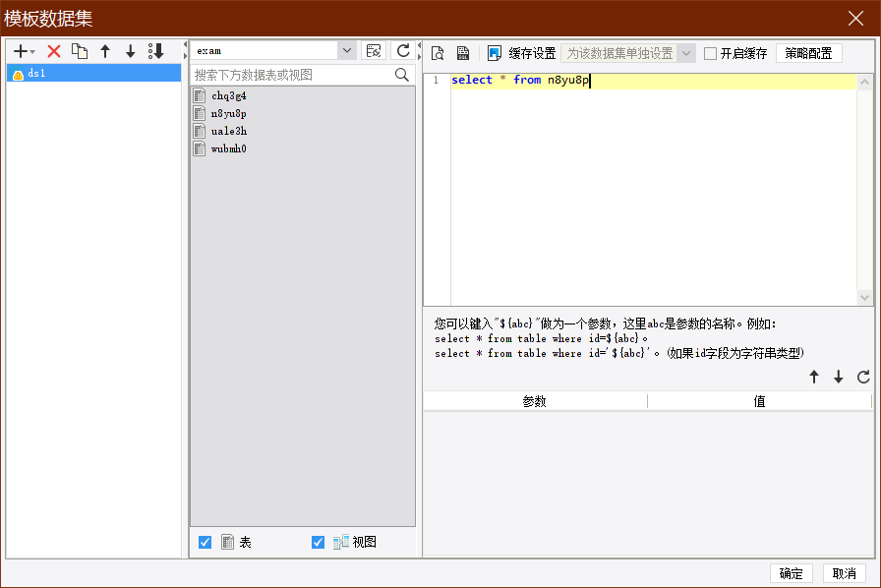Refresh parameters above the parameter table
The width and height of the screenshot is (881, 588).
(x=863, y=377)
